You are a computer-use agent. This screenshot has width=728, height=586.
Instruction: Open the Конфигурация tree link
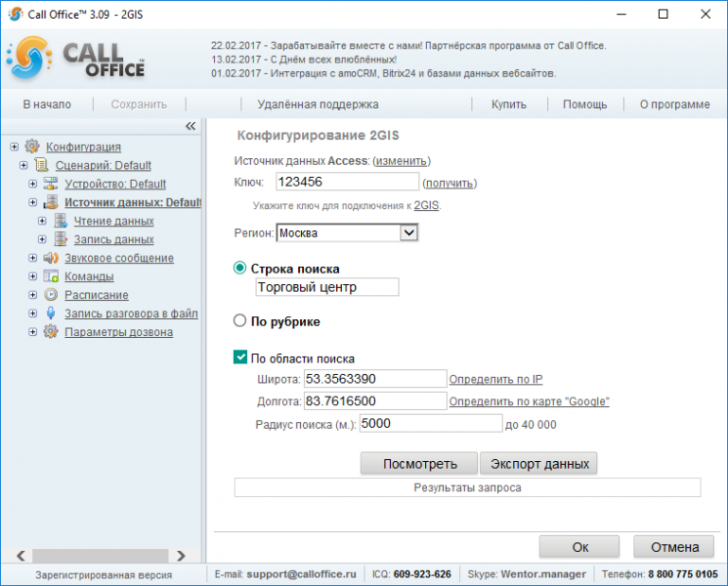click(x=84, y=146)
